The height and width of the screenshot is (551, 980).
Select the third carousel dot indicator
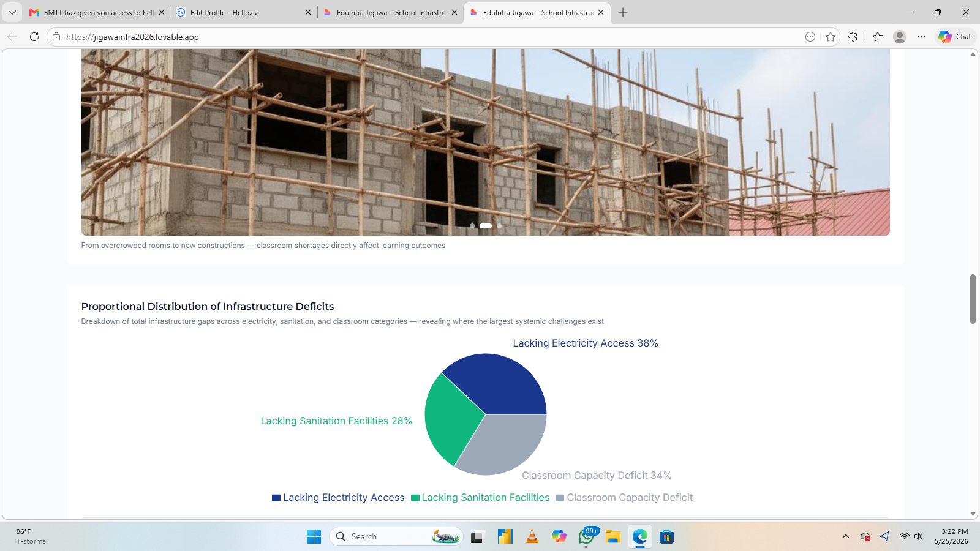click(499, 226)
